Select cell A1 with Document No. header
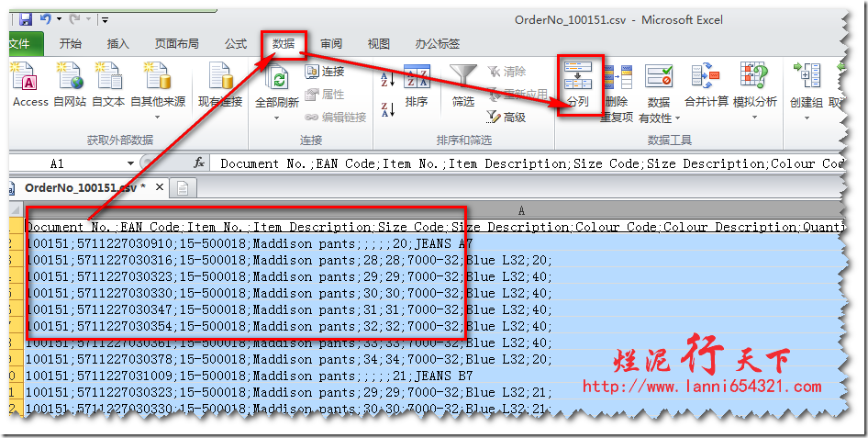The width and height of the screenshot is (868, 438). click(434, 227)
